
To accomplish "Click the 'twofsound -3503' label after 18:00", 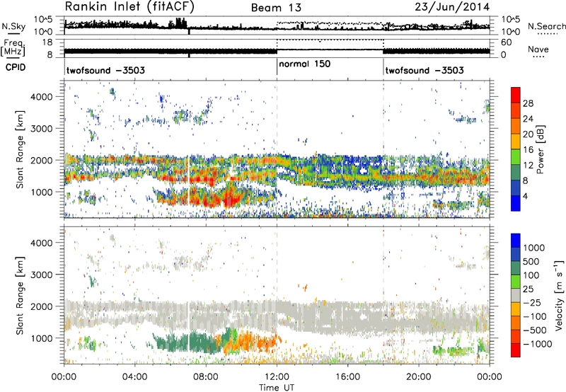I will click(x=424, y=70).
